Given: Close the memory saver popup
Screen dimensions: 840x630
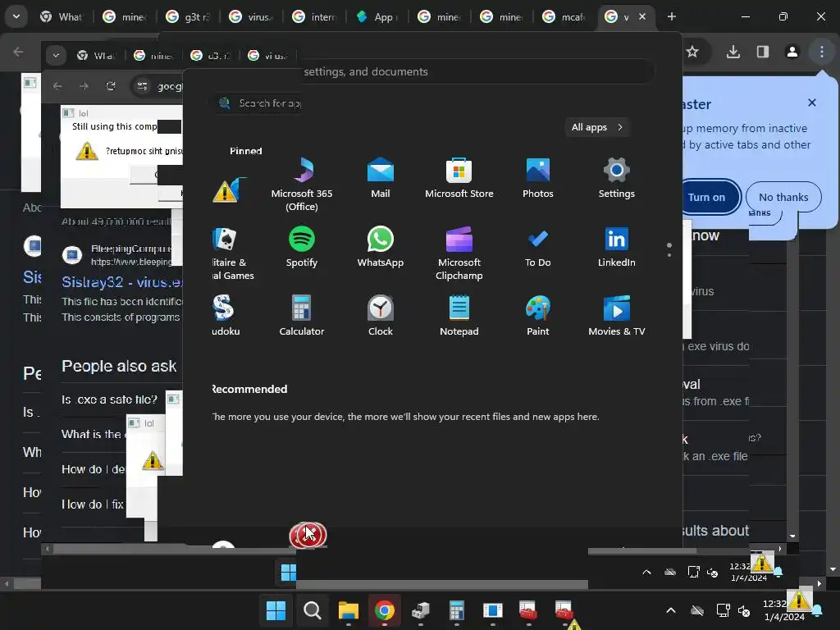Looking at the screenshot, I should tap(811, 103).
